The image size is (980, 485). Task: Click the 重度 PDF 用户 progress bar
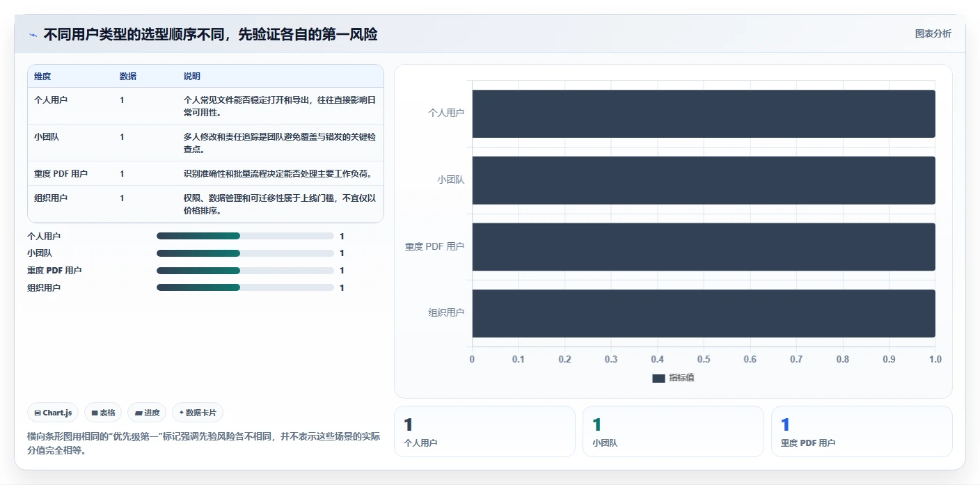point(245,271)
